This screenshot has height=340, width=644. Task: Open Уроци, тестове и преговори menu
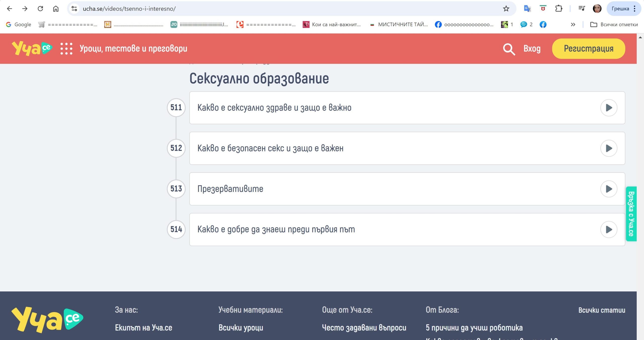click(133, 48)
